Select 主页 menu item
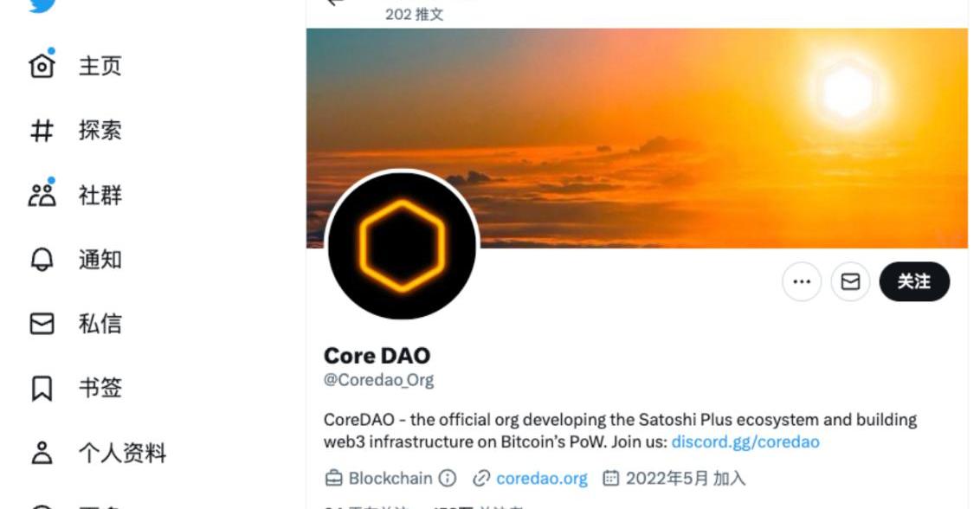The image size is (980, 509). click(x=100, y=66)
